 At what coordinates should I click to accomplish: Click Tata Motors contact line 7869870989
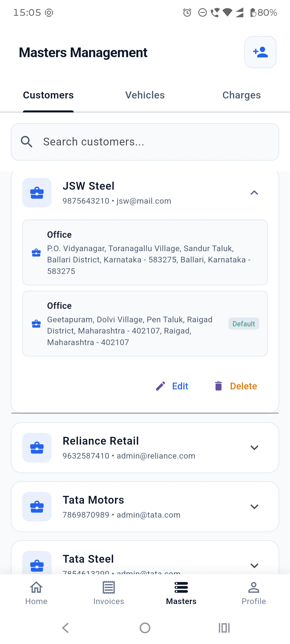121,515
